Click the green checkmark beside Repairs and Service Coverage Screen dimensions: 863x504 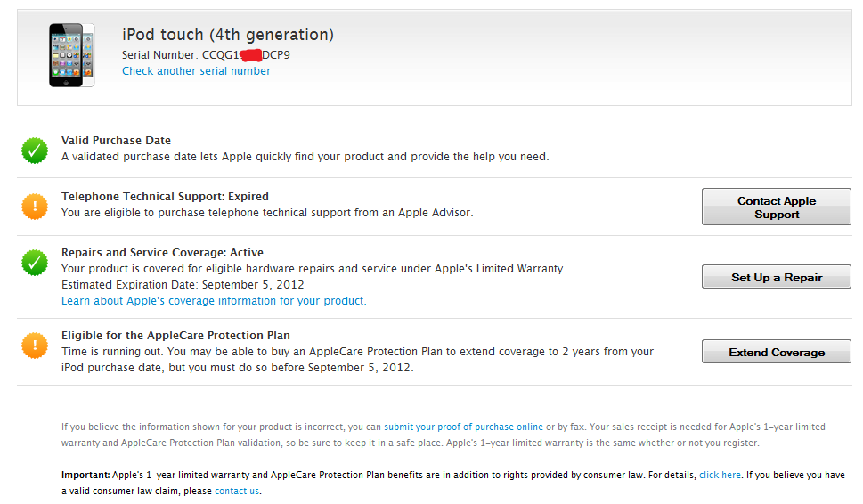(x=35, y=263)
